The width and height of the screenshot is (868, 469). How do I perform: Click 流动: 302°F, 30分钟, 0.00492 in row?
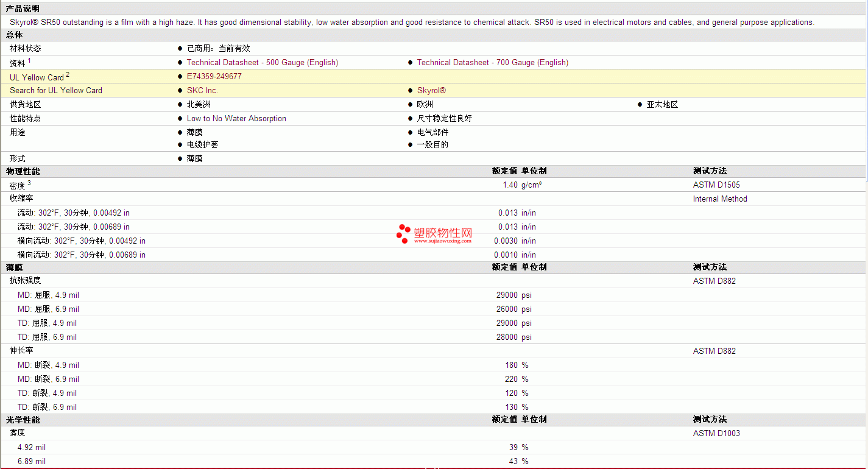(432, 213)
